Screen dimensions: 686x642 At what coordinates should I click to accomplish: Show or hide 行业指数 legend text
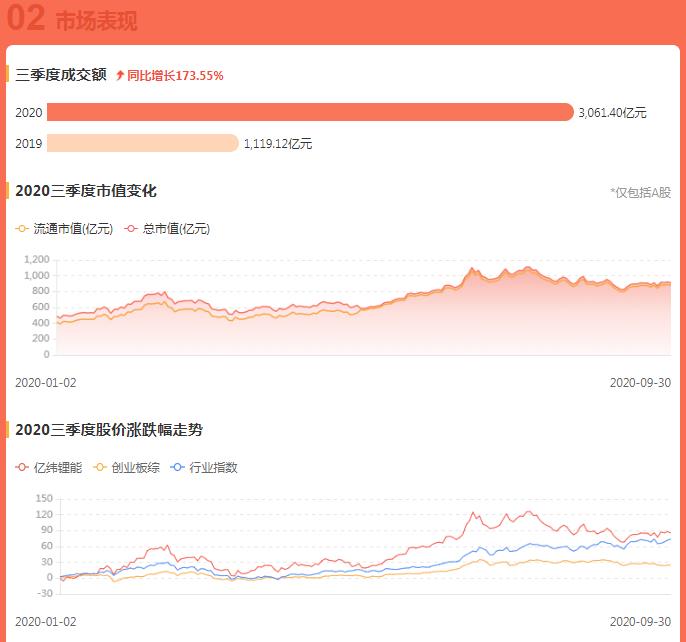point(214,467)
